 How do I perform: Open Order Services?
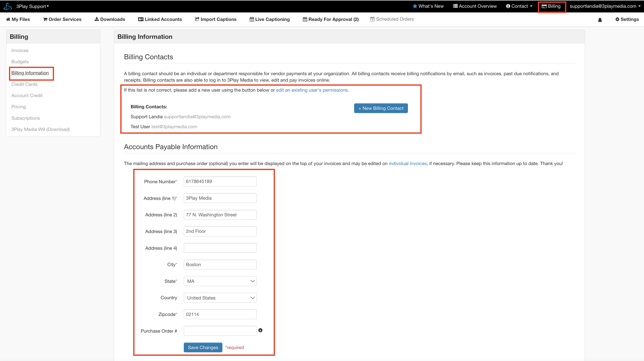pyautogui.click(x=62, y=19)
